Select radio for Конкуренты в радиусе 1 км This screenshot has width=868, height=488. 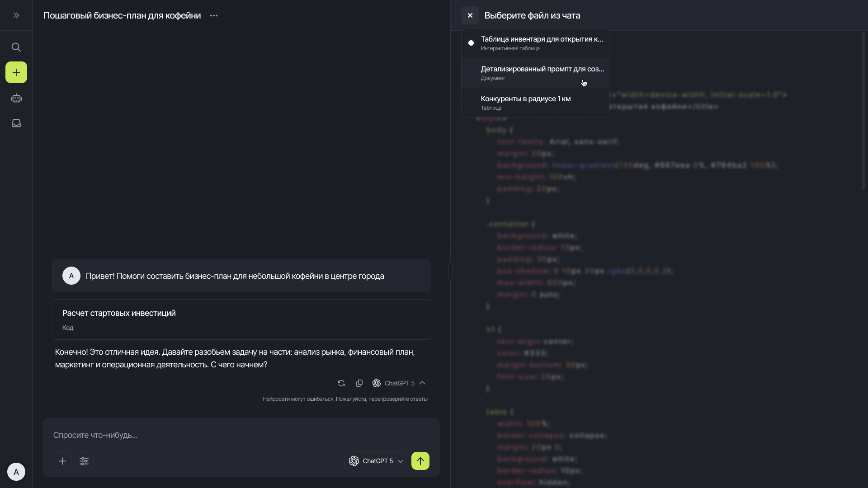[471, 103]
